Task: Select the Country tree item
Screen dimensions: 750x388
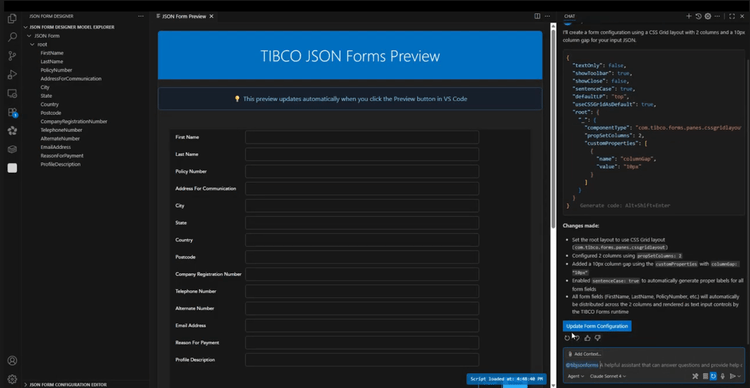Action: [50, 104]
